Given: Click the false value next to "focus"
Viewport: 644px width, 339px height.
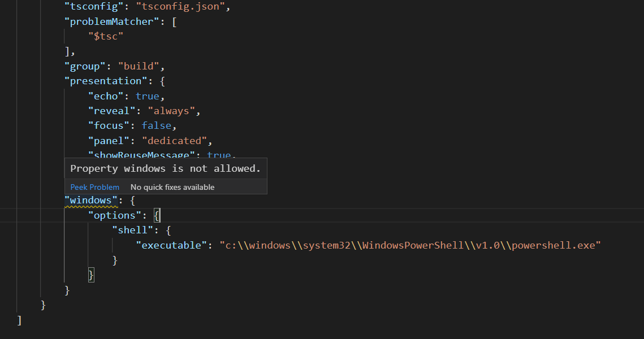Looking at the screenshot, I should pos(156,125).
